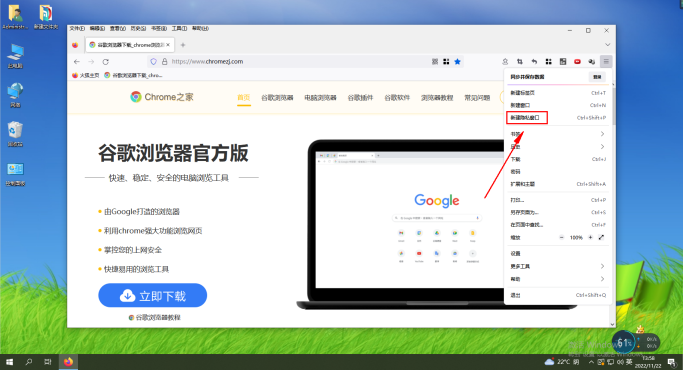Image resolution: width=683 pixels, height=370 pixels.
Task: Choose 打印… in the app menu
Action: click(x=558, y=200)
